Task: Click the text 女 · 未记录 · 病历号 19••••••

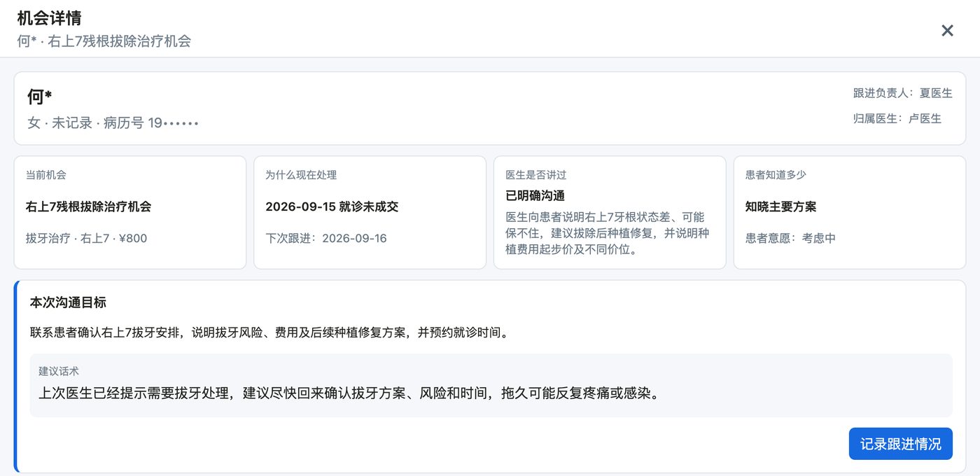Action: 113,123
